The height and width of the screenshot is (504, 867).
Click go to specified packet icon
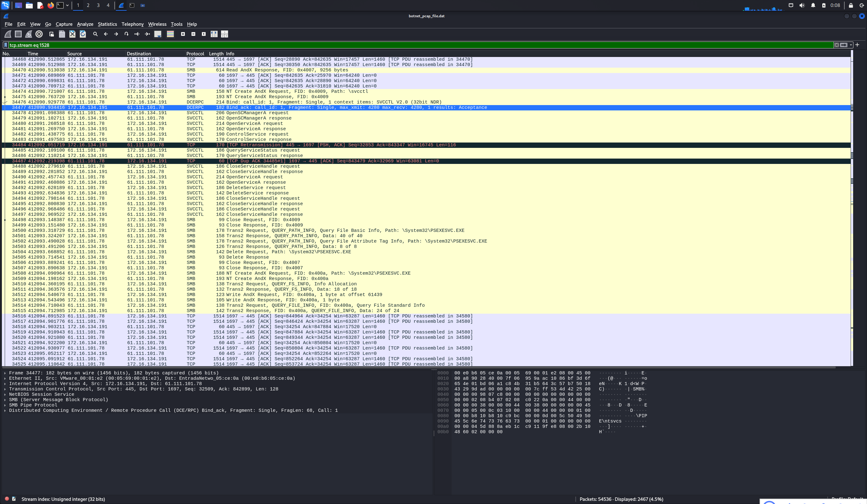tap(126, 34)
